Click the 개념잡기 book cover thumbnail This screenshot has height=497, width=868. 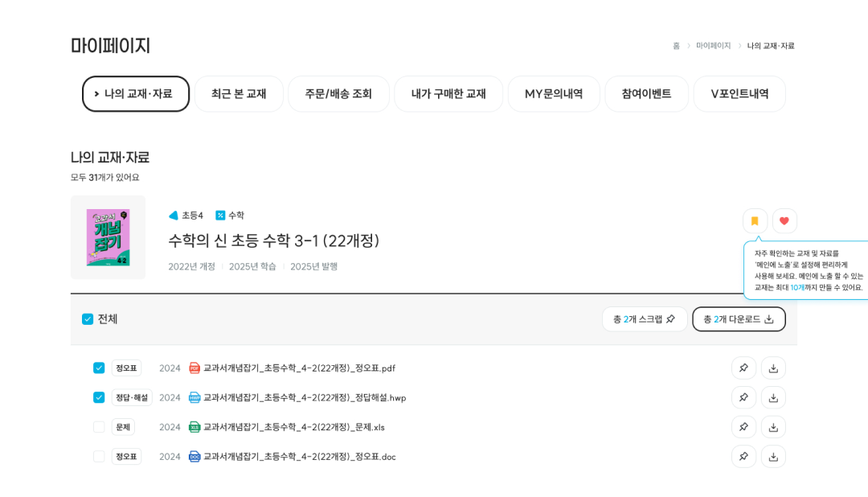pyautogui.click(x=108, y=237)
